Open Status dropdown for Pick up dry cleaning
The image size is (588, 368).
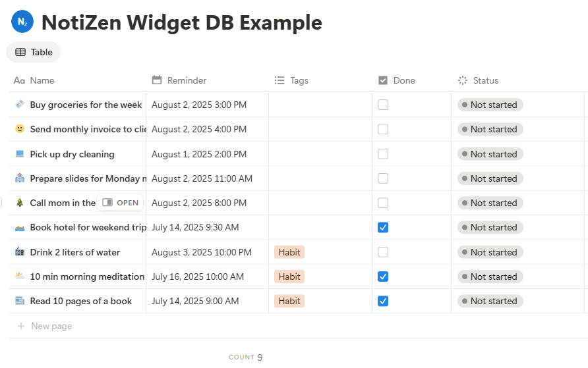(490, 154)
